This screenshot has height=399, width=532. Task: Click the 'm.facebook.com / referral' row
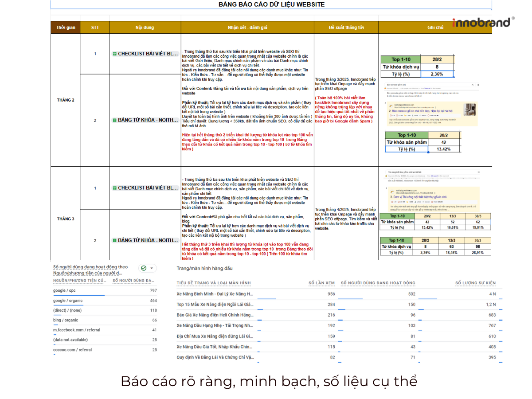(x=105, y=330)
